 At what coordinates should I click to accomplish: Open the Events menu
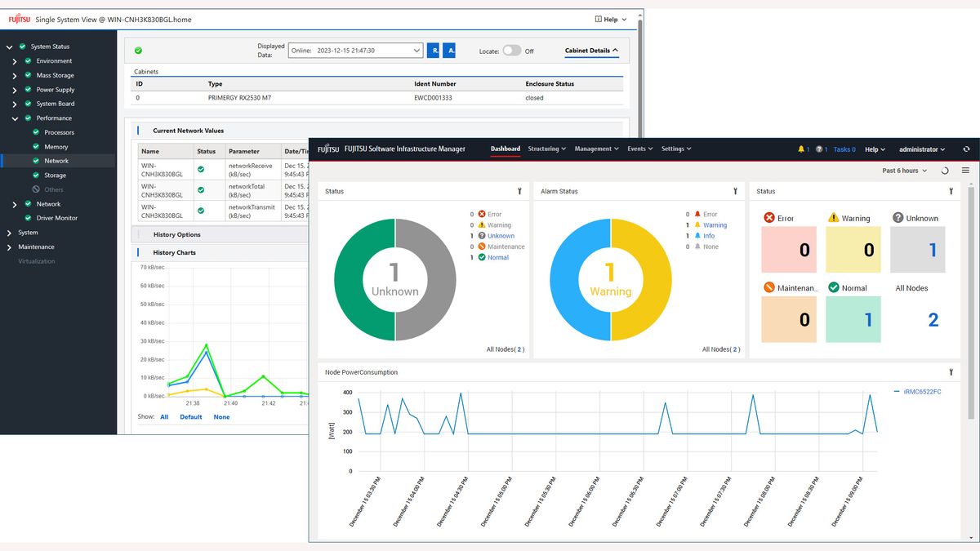[639, 149]
